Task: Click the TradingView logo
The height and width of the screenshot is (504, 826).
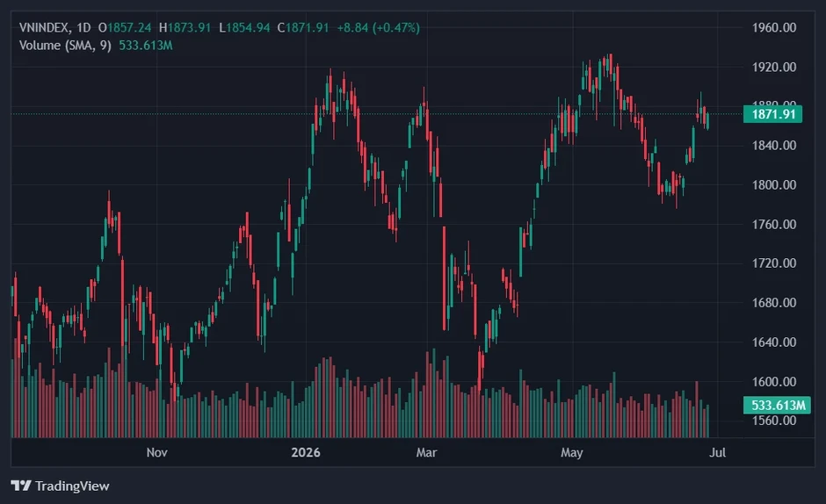Action: click(x=60, y=486)
